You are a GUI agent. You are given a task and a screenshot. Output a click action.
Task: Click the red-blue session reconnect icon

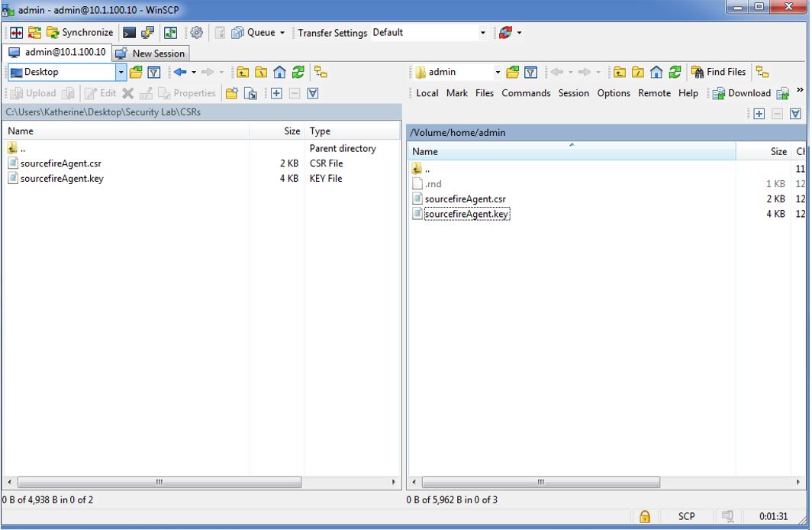click(505, 33)
